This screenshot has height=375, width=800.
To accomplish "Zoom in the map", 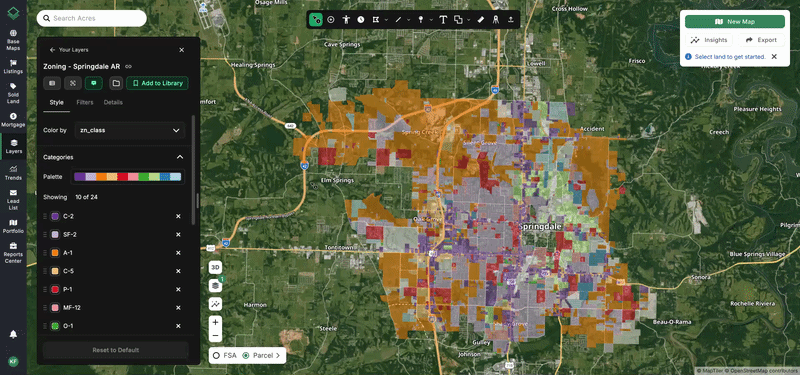I will [215, 322].
